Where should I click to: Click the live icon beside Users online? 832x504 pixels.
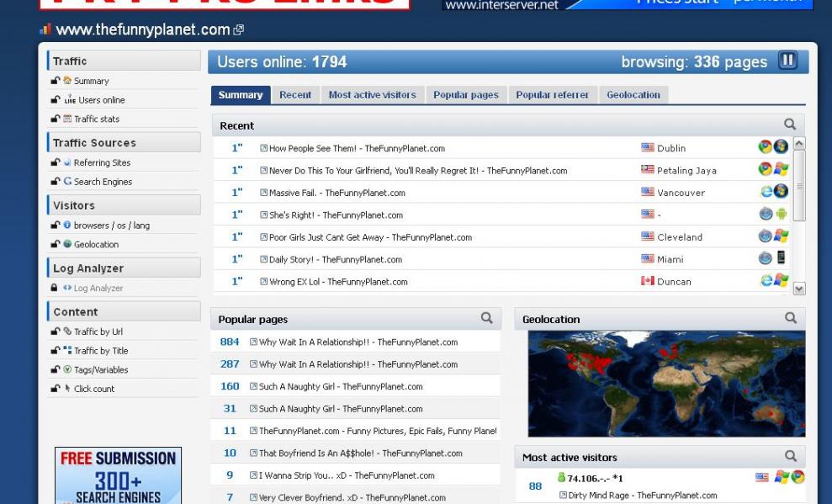tap(70, 100)
